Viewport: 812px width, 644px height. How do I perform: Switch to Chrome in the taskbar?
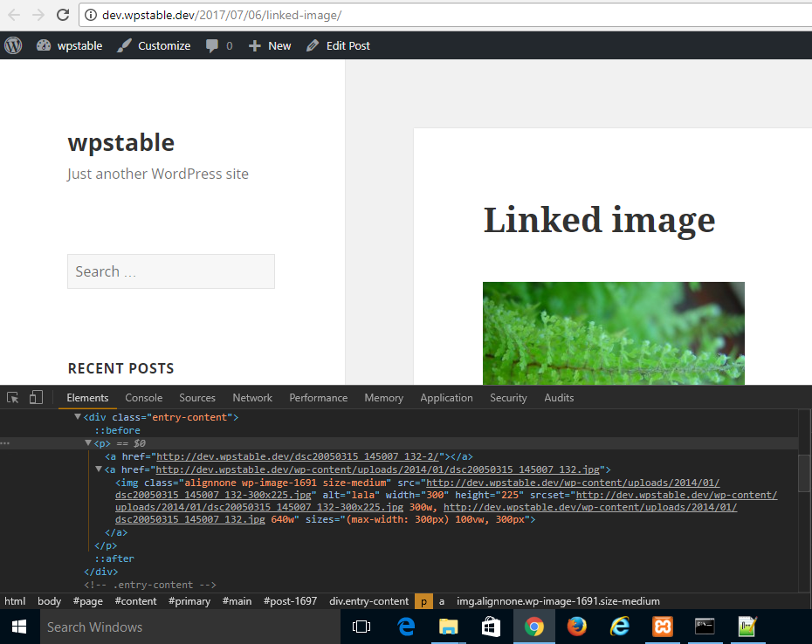point(533,627)
